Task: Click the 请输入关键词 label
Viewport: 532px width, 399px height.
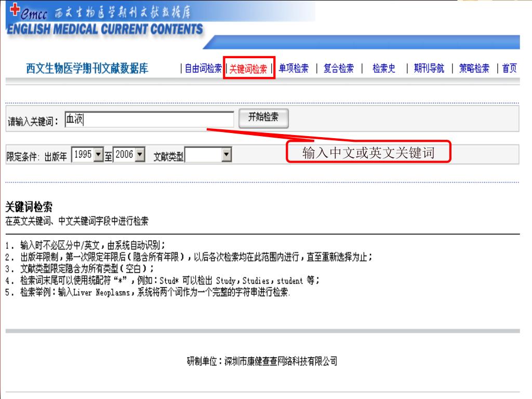Action: pyautogui.click(x=33, y=121)
